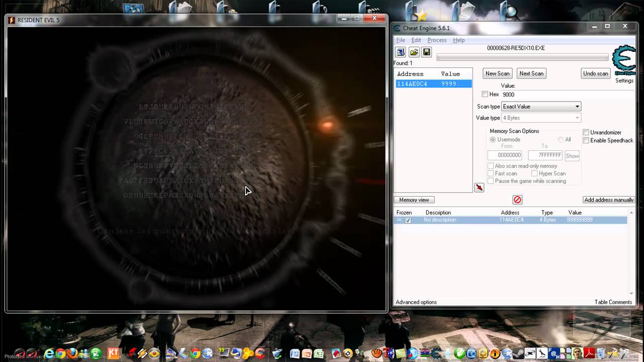Click No description cell in address table
The width and height of the screenshot is (644, 362).
(x=440, y=220)
